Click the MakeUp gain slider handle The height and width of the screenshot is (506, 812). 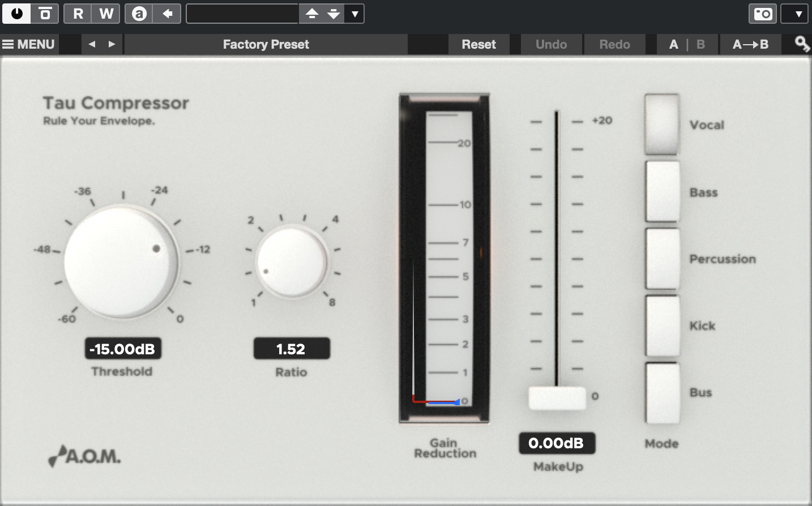click(557, 398)
